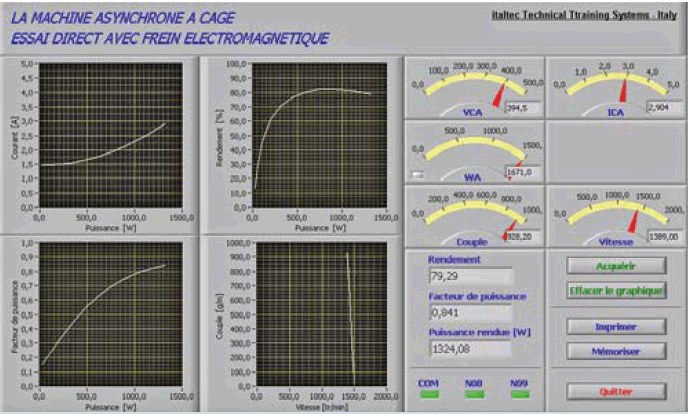Click the Mémoriser button
The image size is (688, 414).
point(616,351)
